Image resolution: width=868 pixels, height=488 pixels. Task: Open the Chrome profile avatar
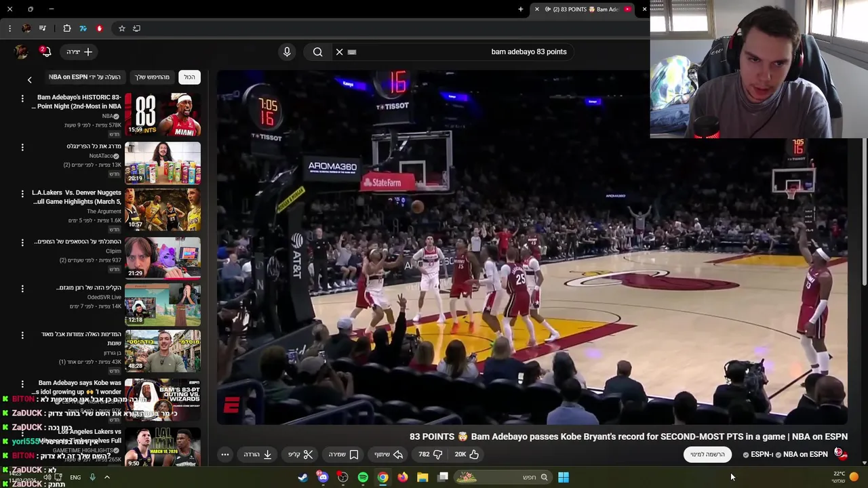[x=26, y=28]
